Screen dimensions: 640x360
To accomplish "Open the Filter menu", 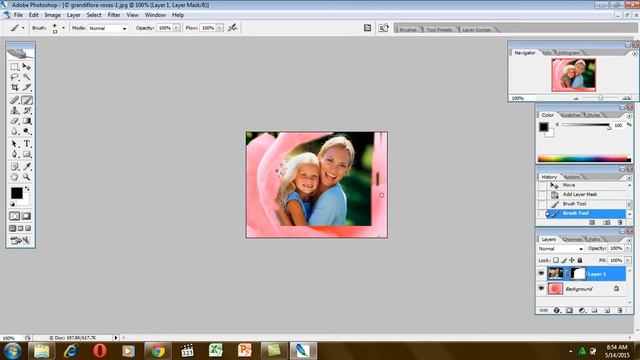I will [114, 15].
